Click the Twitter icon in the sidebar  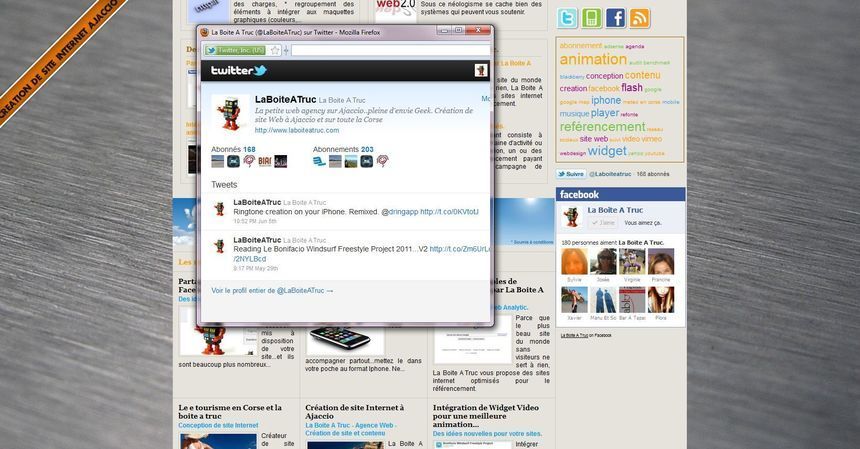click(x=568, y=18)
